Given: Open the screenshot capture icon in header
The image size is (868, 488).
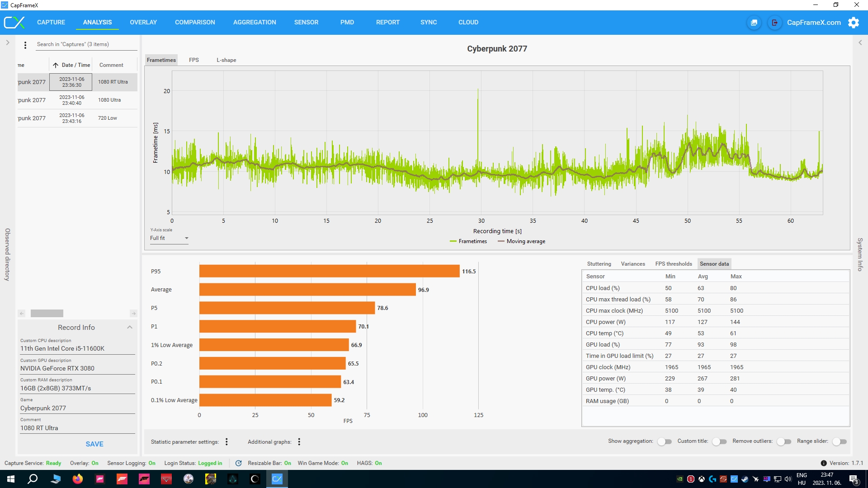Looking at the screenshot, I should click(754, 23).
